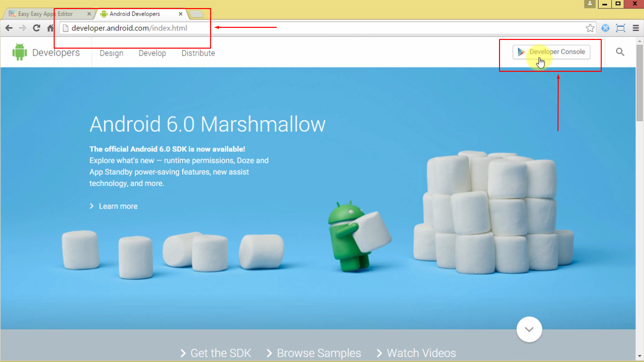Click the fullscreen extension icon in toolbar
Image resolution: width=644 pixels, height=362 pixels.
tap(621, 28)
